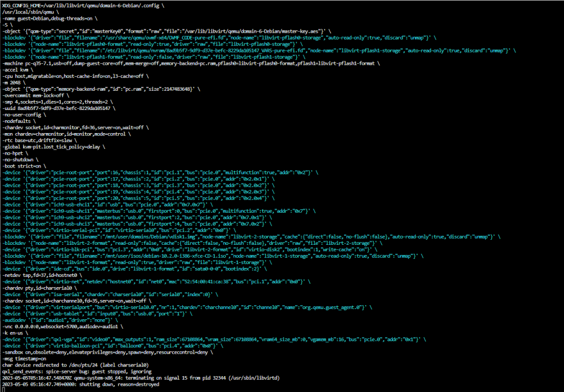Click the virtio-serial-pci device line
Screen dimensions: 564x392
119,231
